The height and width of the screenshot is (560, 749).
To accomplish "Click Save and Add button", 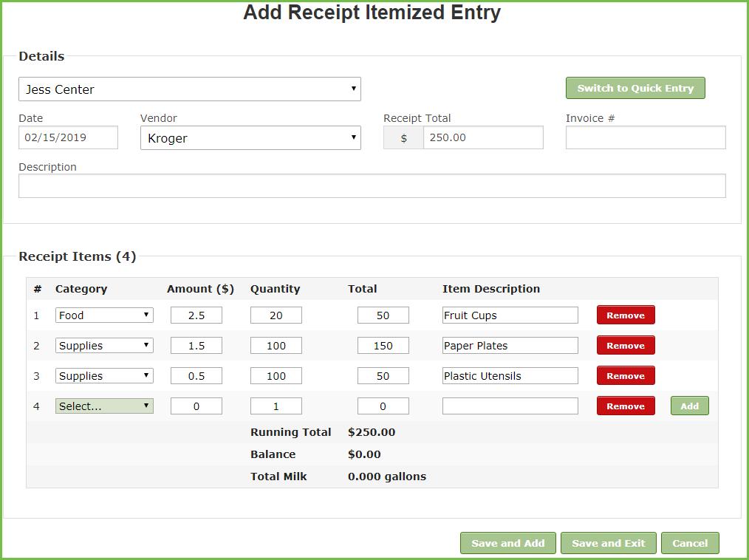I will coord(508,543).
